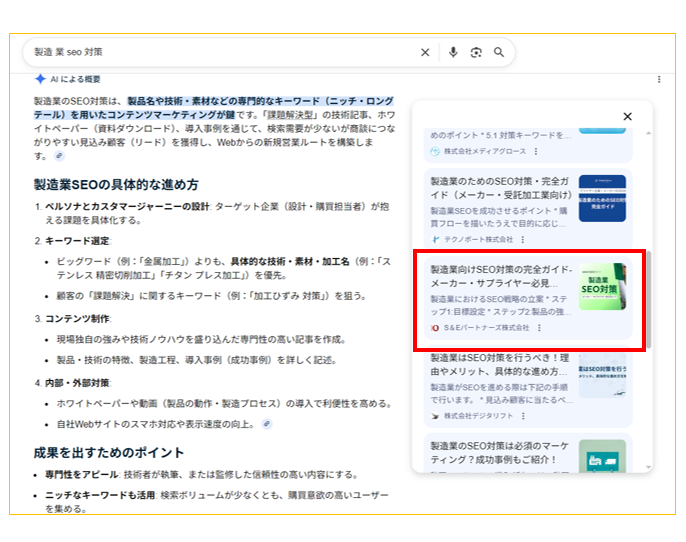The height and width of the screenshot is (542, 686).
Task: Click the teal factory illustration thumbnail
Action: coord(602,456)
